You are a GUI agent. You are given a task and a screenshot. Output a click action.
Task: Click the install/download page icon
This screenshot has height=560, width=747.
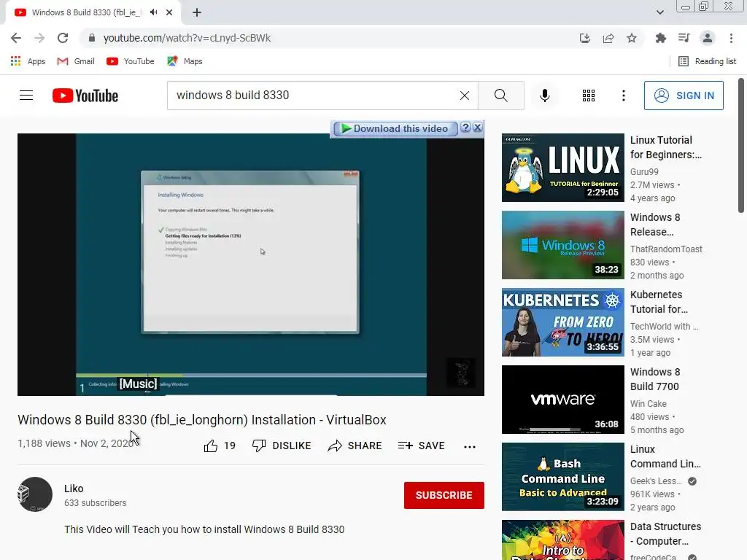click(x=585, y=38)
